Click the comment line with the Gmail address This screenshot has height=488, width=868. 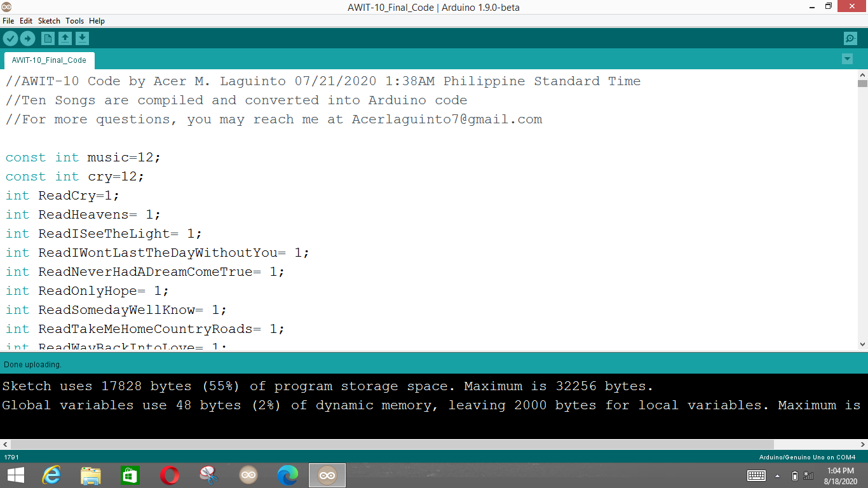(274, 119)
